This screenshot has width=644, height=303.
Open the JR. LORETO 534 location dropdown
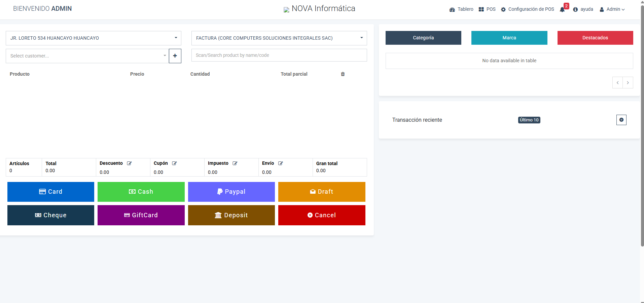click(x=93, y=38)
